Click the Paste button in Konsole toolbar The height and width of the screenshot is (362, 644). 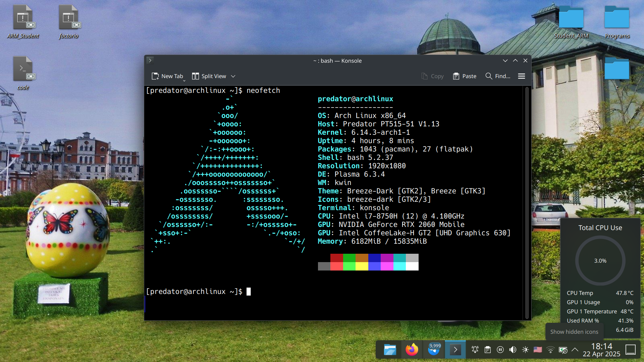(465, 76)
